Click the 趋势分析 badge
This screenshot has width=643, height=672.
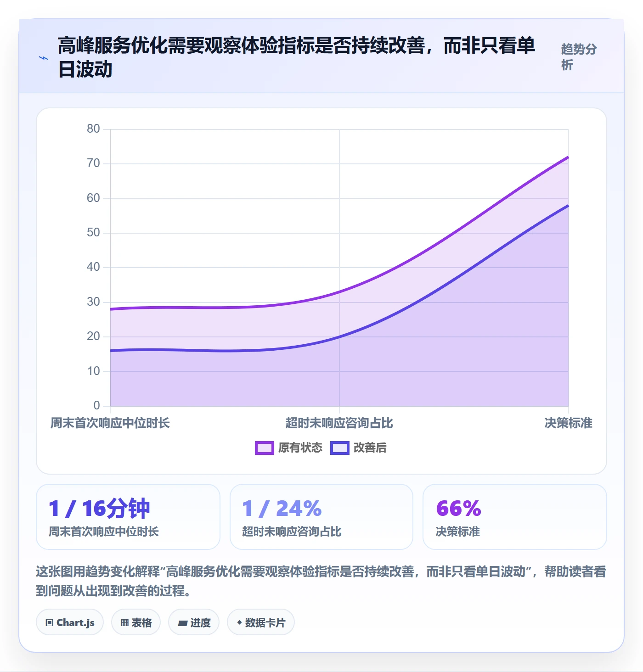(579, 57)
